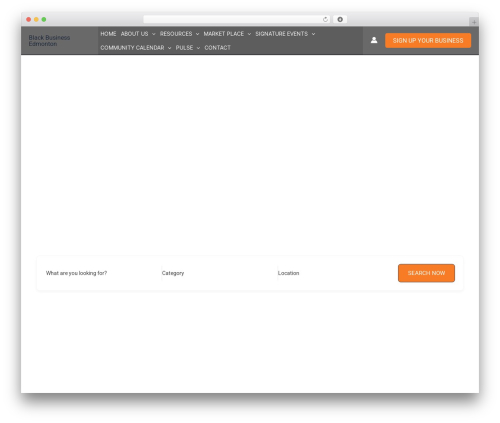Focus the 'What are you looking for?' field
This screenshot has height=423, width=500.
tap(103, 273)
